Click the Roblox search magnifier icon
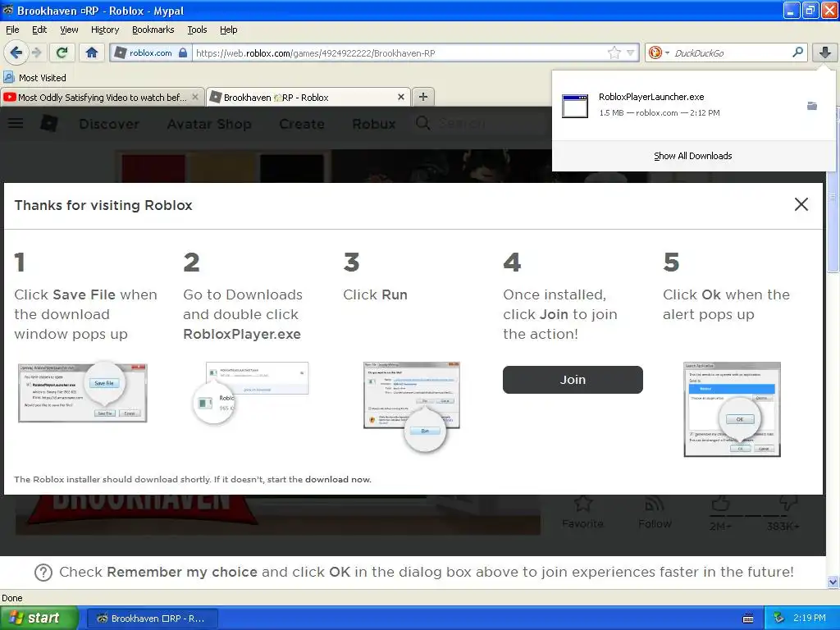The width and height of the screenshot is (840, 630). [422, 123]
